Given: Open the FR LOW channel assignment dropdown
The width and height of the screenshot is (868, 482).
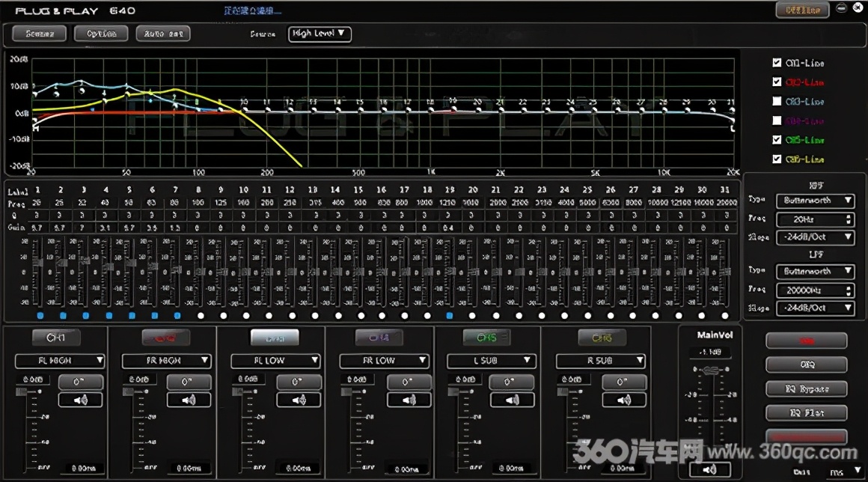Looking at the screenshot, I should (x=385, y=361).
